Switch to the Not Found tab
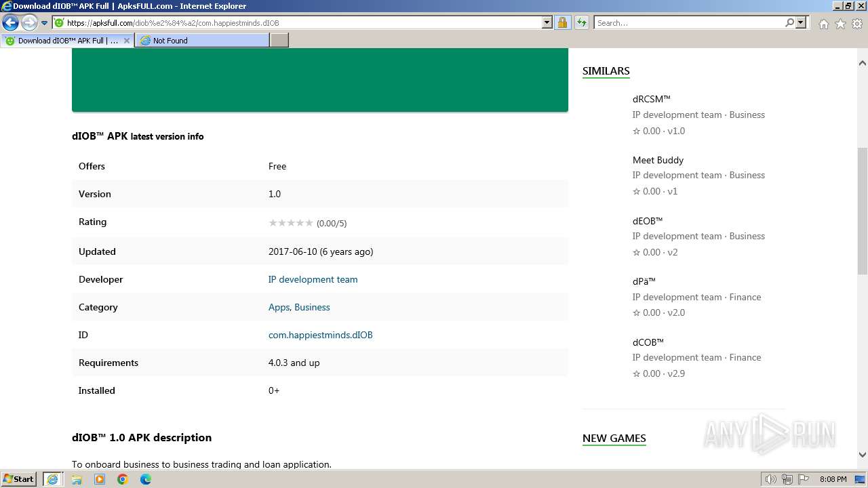 [202, 41]
